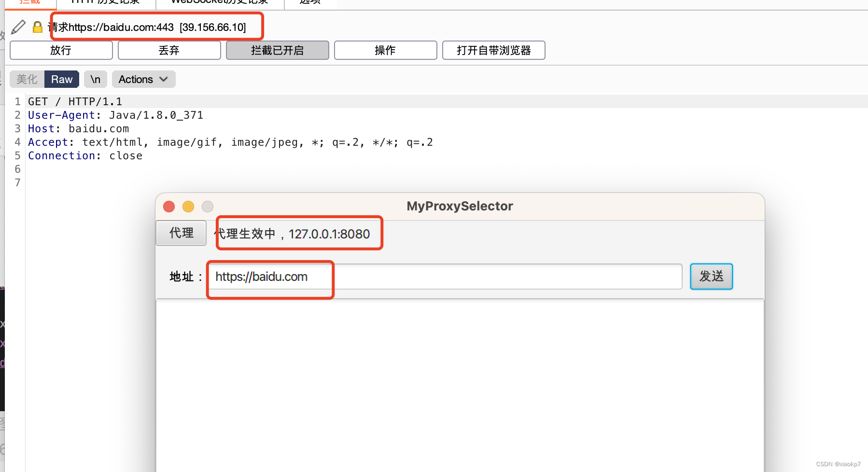
Task: Toggle the \n newline display button
Action: [x=96, y=79]
